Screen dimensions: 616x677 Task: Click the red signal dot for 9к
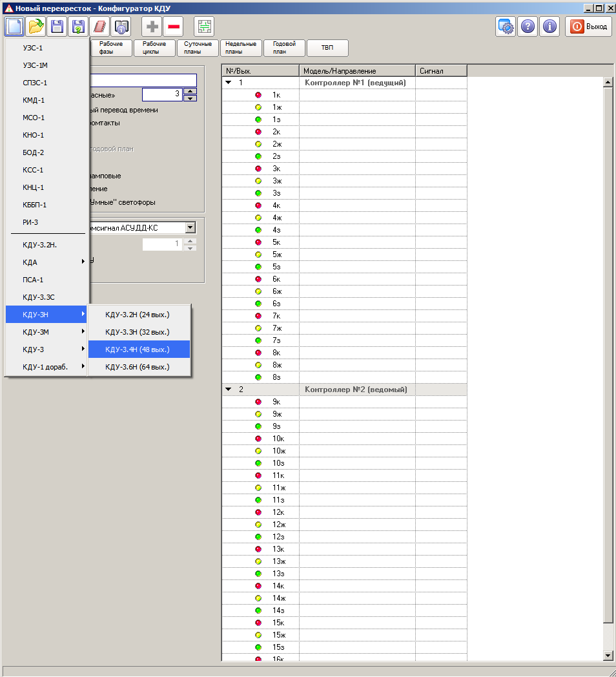(258, 402)
